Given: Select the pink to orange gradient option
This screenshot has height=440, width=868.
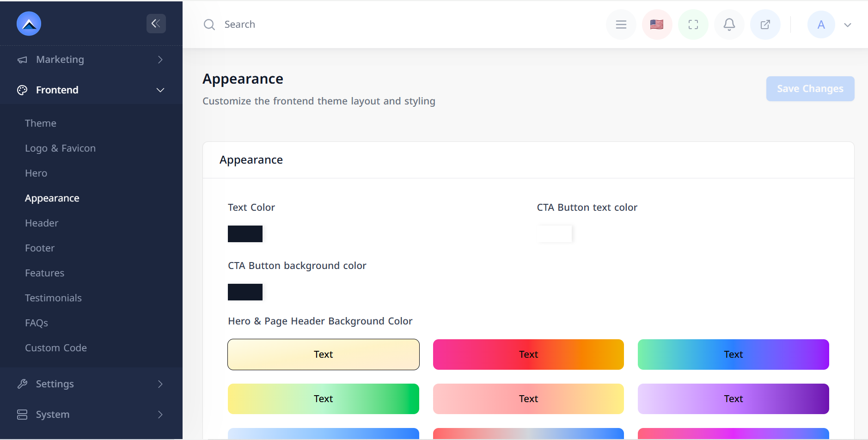Looking at the screenshot, I should (528, 354).
